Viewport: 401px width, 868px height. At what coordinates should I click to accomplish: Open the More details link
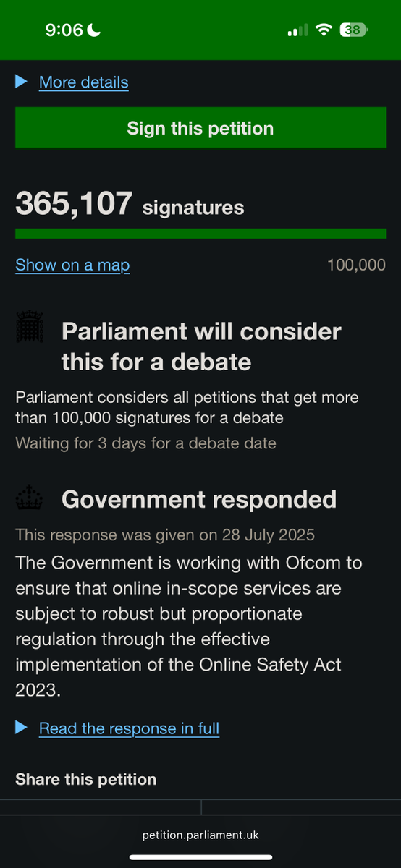coord(84,82)
